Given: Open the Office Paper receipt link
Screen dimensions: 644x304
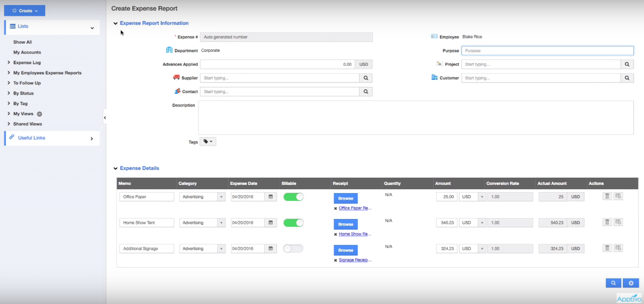Looking at the screenshot, I should tap(354, 207).
